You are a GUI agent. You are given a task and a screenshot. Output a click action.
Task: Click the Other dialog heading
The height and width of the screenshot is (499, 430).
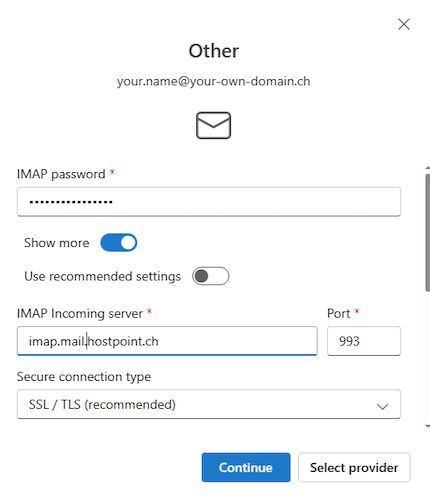coord(214,51)
